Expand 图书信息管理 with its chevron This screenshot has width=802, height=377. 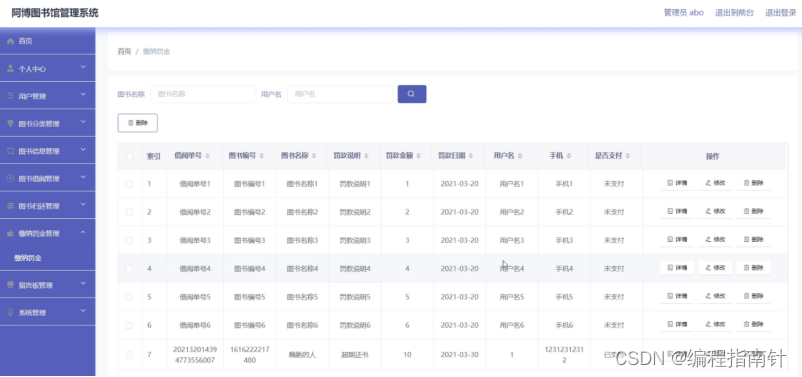tap(83, 150)
